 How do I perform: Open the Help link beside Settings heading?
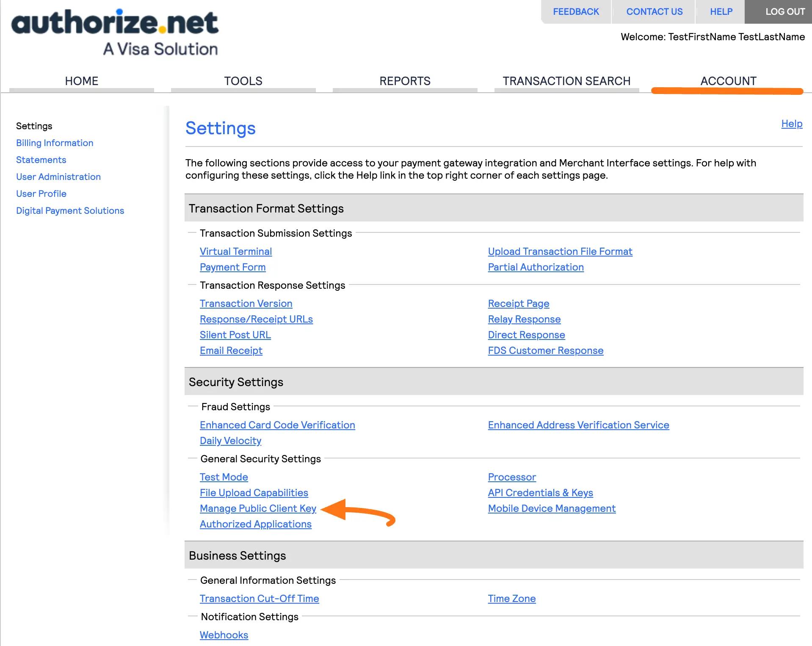click(791, 124)
